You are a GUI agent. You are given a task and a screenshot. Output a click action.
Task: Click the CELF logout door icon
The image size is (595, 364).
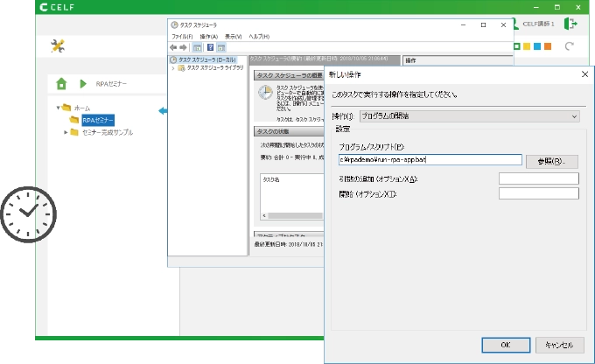point(570,24)
